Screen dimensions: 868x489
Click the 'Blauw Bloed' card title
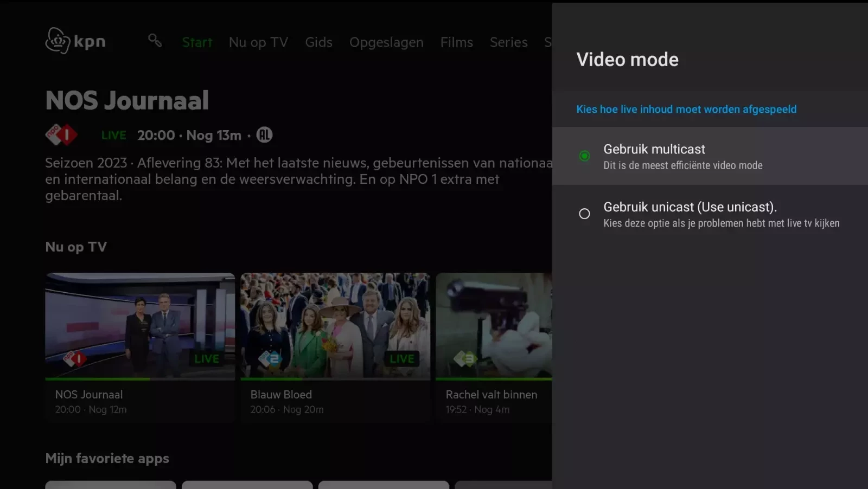[281, 395]
